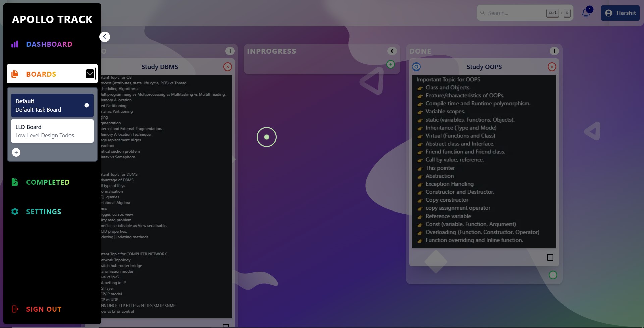Click the Completed file check icon

point(15,182)
